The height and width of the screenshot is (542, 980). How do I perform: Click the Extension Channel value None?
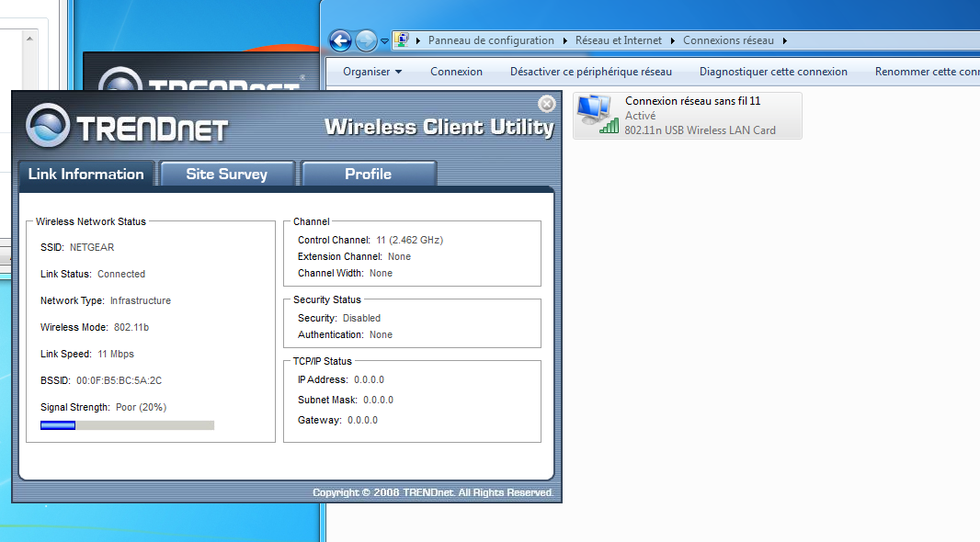point(399,256)
